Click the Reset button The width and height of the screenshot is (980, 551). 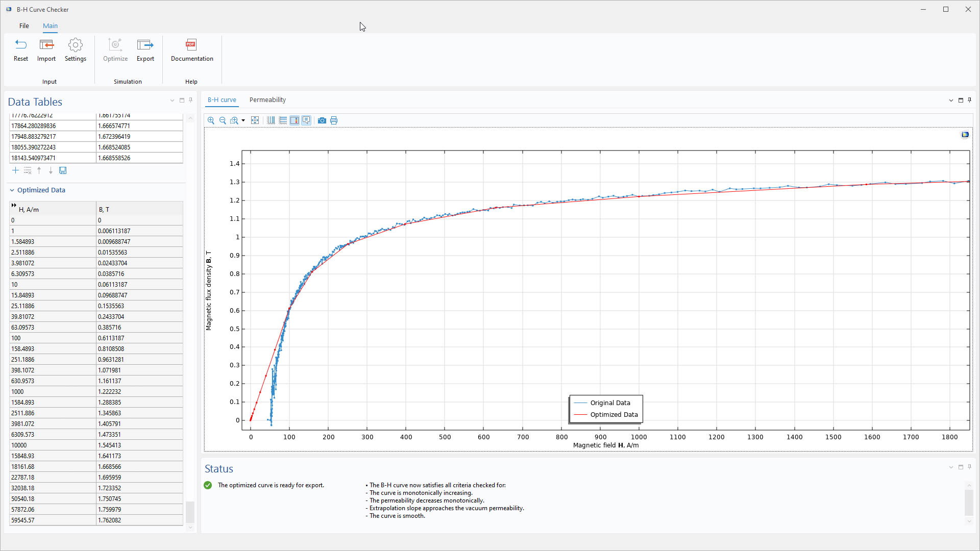pyautogui.click(x=20, y=50)
